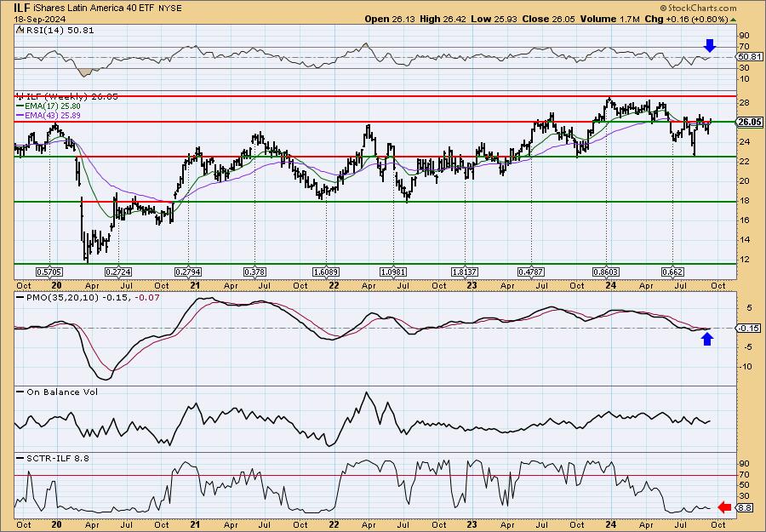Click the 0.378 cycle label
The image size is (766, 532).
254,272
